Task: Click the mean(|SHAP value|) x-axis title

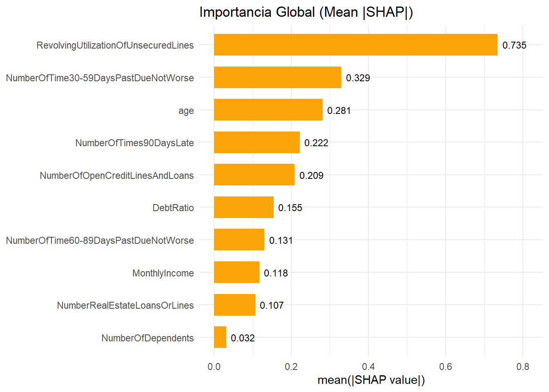Action: (371, 380)
